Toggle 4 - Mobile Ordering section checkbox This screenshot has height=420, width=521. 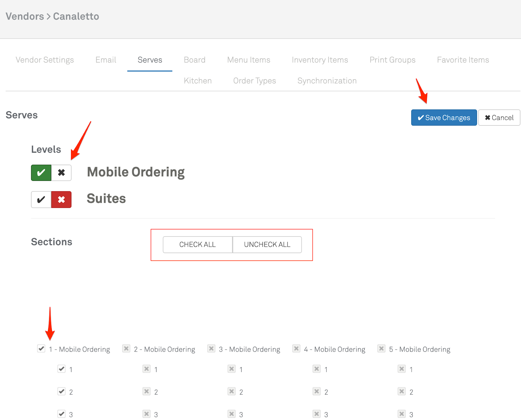(x=296, y=349)
